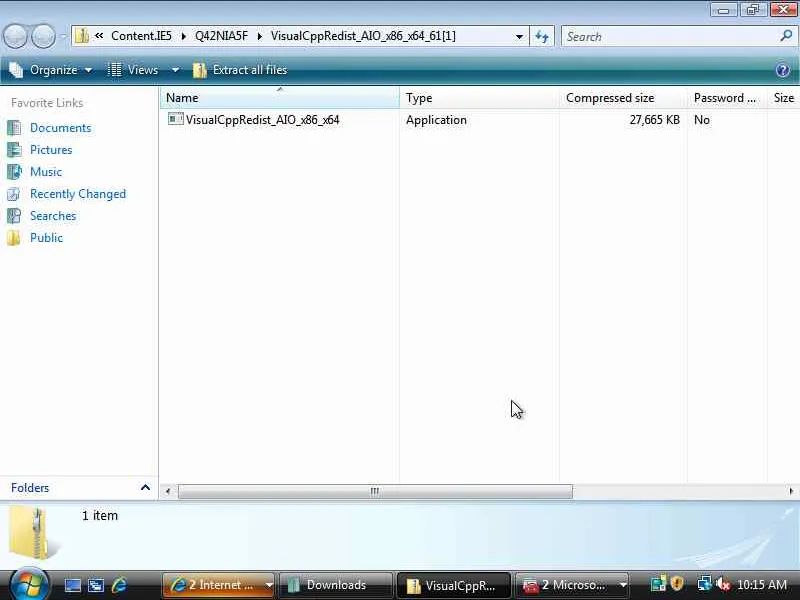Click the Searches icon
Screen dimensions: 800x600
pyautogui.click(x=14, y=215)
